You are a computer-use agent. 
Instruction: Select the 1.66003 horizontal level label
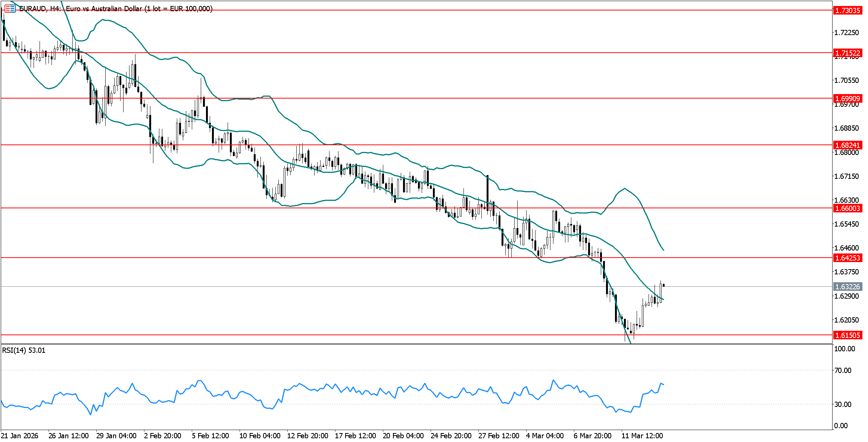pos(847,208)
